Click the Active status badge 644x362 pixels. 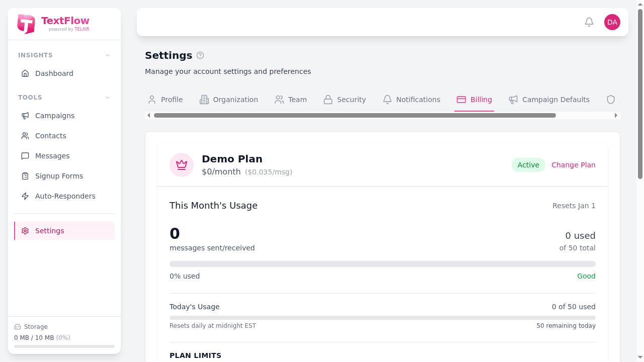(x=528, y=165)
